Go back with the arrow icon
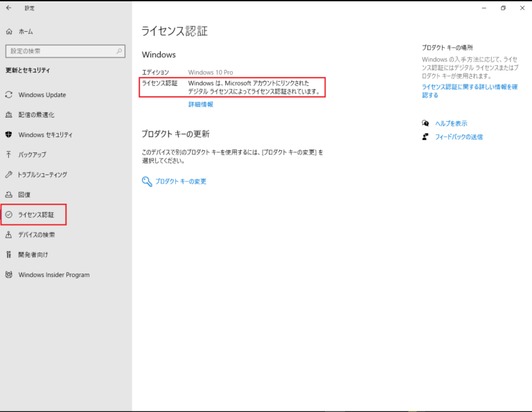The height and width of the screenshot is (412, 532). (9, 8)
